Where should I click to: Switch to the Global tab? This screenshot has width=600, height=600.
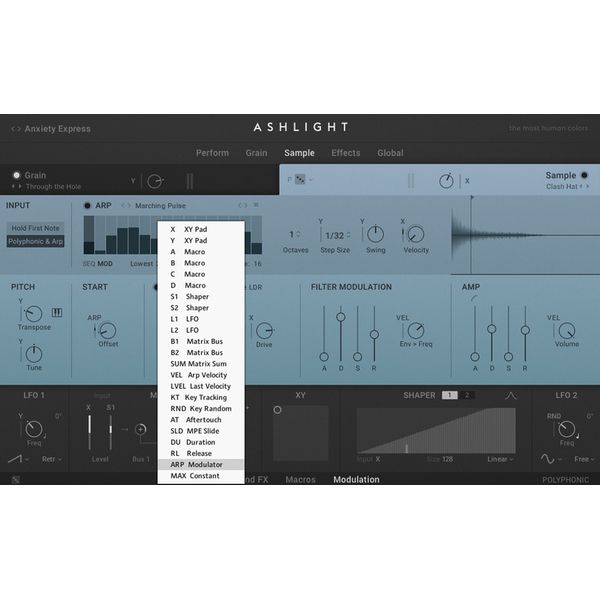point(390,153)
